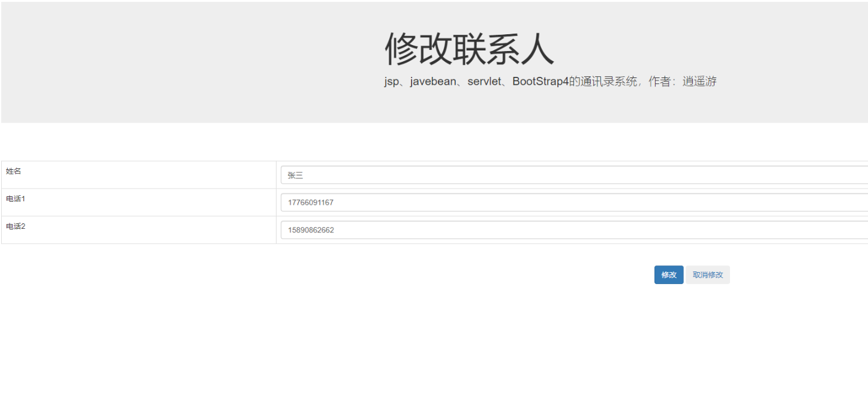Click the subtitle crediting 逍遥游

[x=551, y=82]
